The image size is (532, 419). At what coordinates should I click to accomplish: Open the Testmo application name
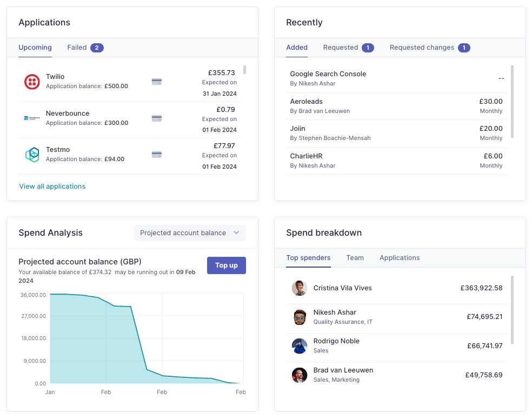coord(58,150)
